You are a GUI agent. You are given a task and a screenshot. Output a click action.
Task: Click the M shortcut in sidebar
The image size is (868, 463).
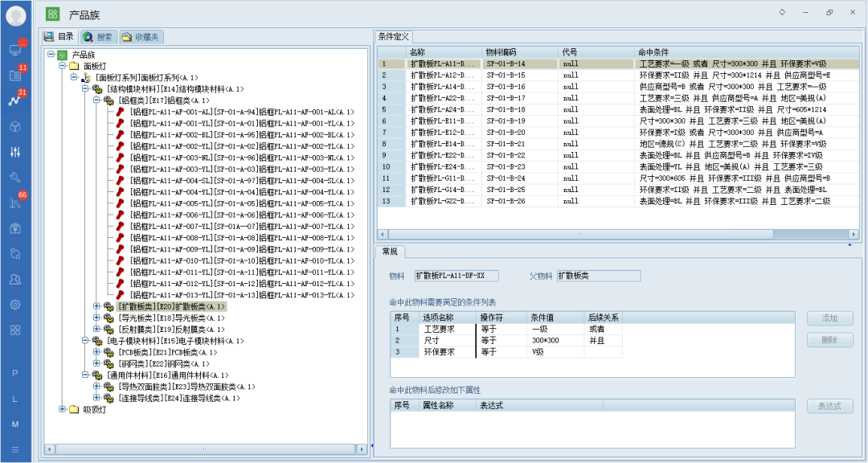pyautogui.click(x=15, y=424)
